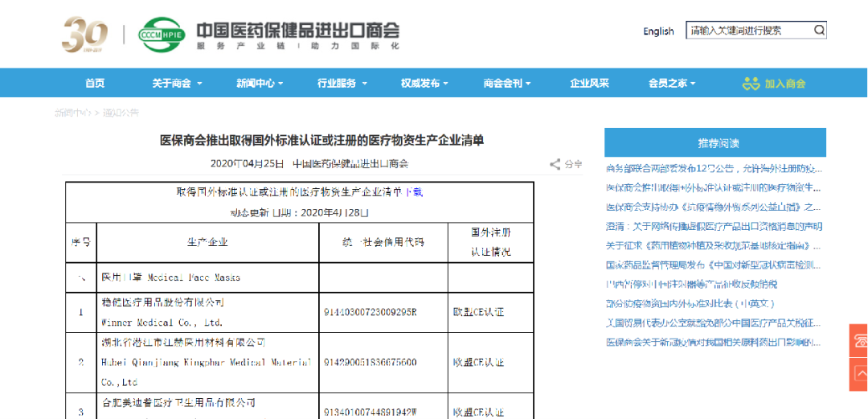Screen dimensions: 868x419
Task: Click 国外注册认证情况 column header
Action: click(491, 241)
